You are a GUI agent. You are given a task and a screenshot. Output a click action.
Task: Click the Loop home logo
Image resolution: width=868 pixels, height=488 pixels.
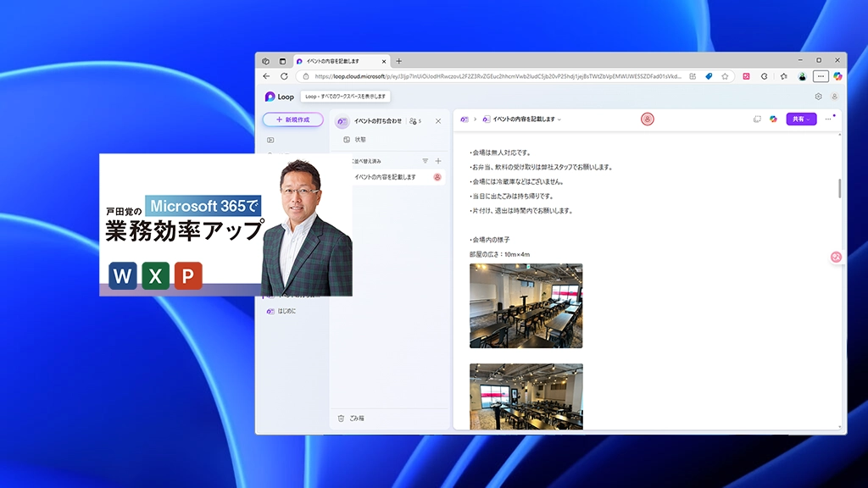point(280,97)
